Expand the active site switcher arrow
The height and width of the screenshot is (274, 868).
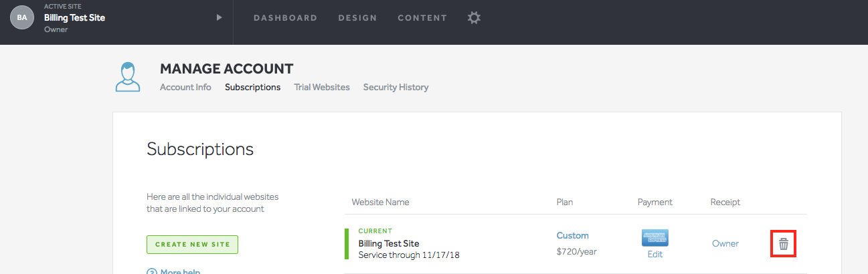pos(219,18)
